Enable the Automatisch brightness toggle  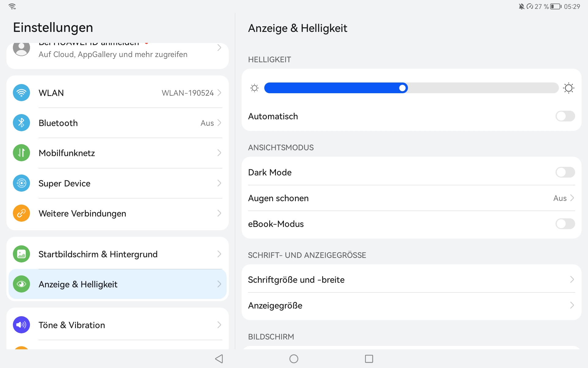[x=565, y=116]
